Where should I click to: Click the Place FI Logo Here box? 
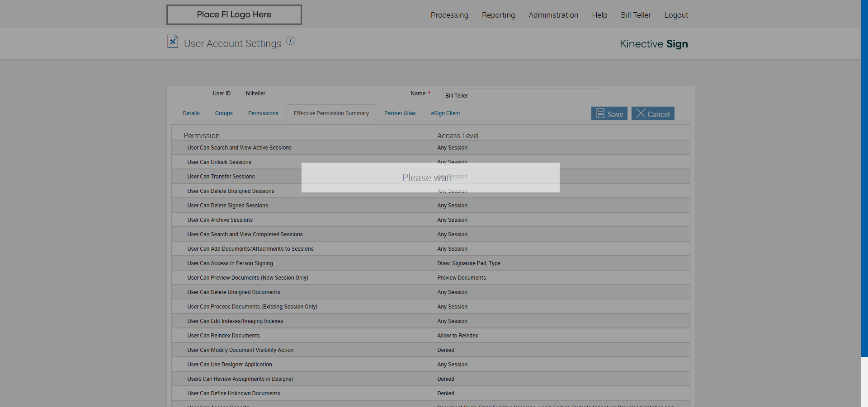coord(234,14)
